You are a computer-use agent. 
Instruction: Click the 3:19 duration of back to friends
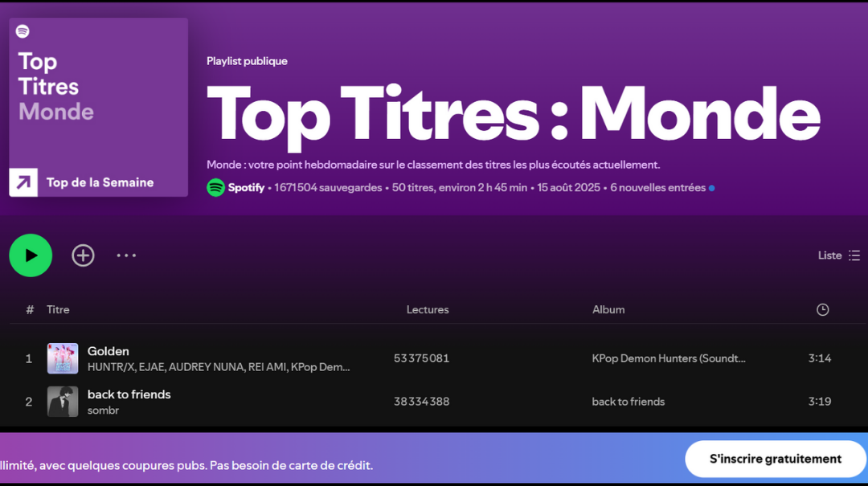[x=819, y=402]
